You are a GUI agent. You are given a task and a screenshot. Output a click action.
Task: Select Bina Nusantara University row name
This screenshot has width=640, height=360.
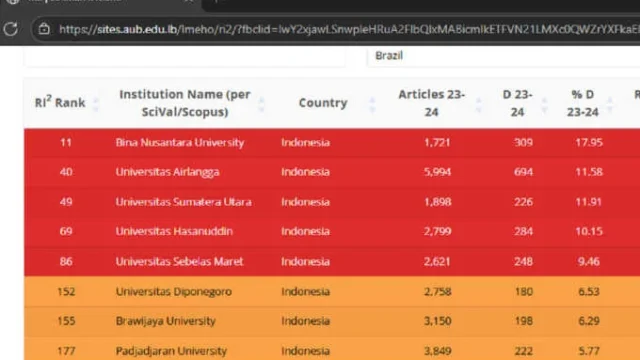(180, 142)
